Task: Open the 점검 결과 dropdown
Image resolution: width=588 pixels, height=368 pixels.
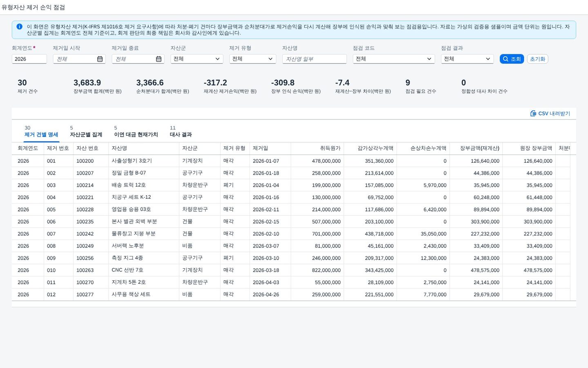Action: 467,59
